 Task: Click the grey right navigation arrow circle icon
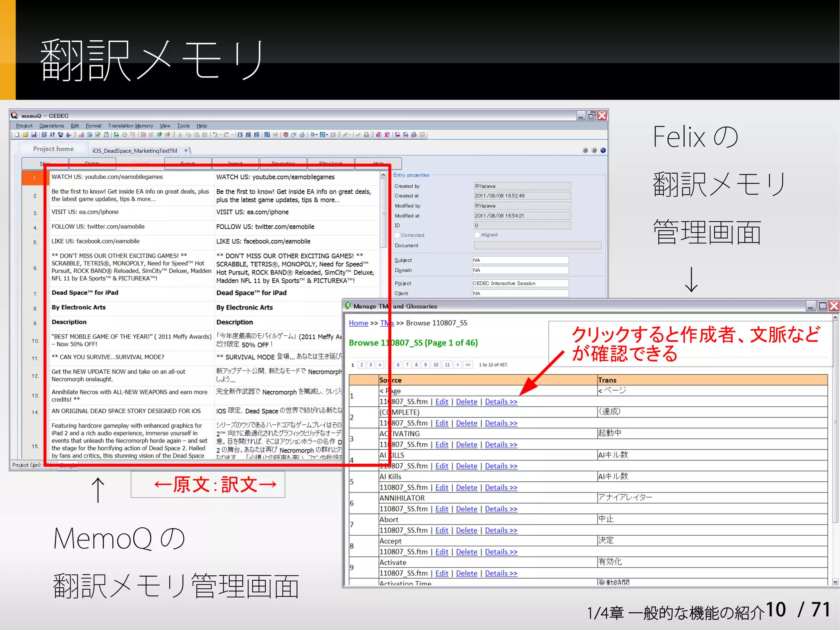coord(594,150)
